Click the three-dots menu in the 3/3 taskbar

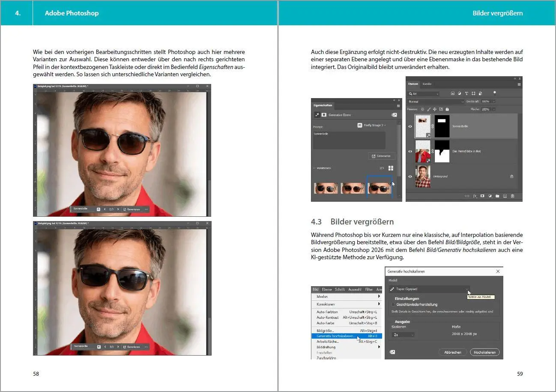pyautogui.click(x=146, y=347)
